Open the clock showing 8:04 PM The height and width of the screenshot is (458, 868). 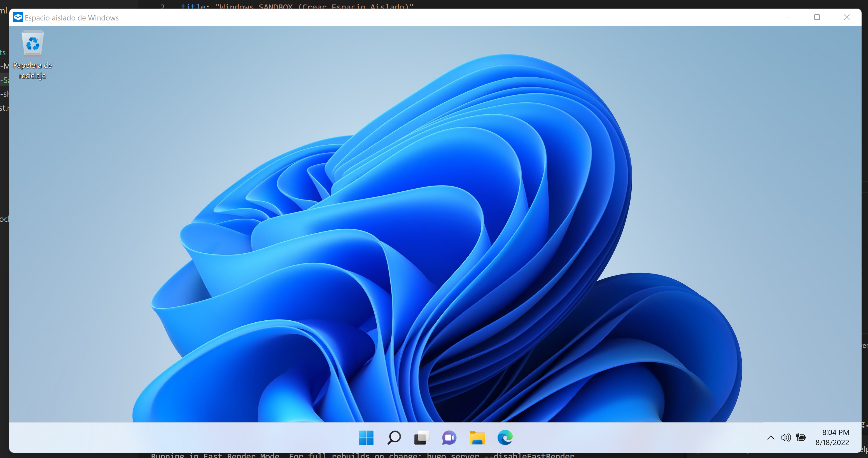click(x=836, y=432)
